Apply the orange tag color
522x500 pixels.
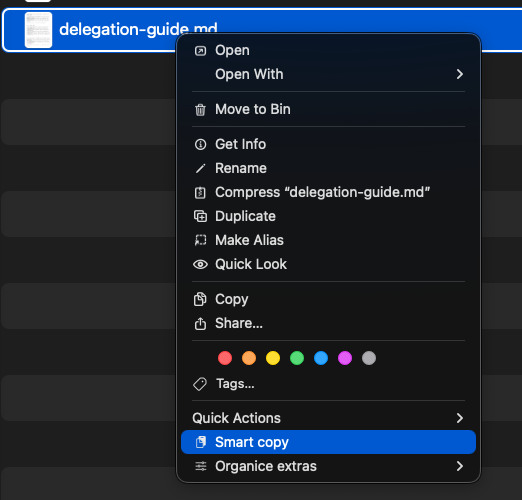point(249,358)
